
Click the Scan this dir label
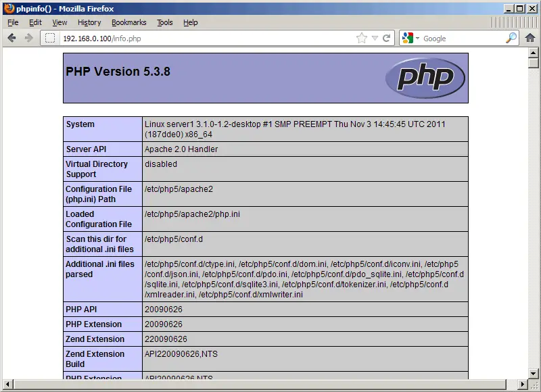click(x=99, y=244)
